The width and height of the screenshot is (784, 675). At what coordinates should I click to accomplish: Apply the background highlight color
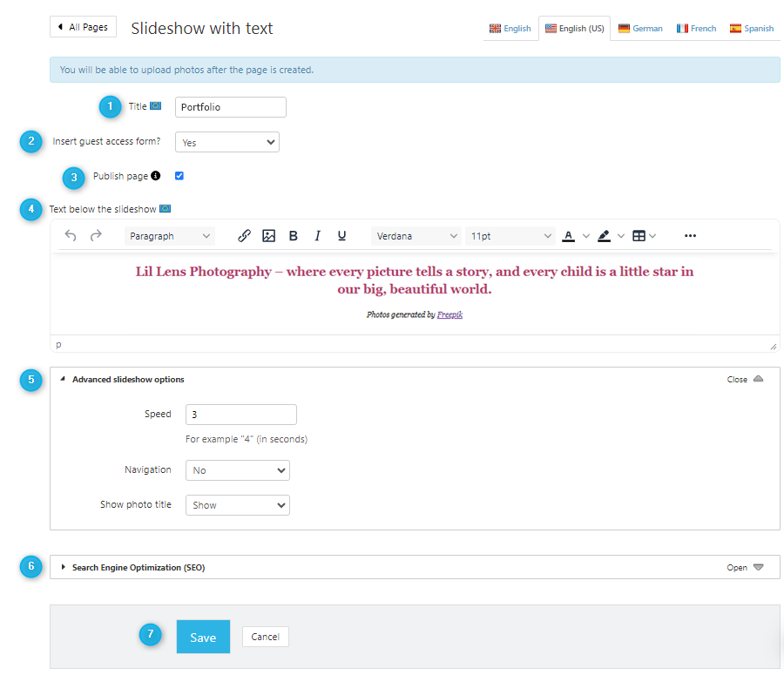pyautogui.click(x=604, y=236)
